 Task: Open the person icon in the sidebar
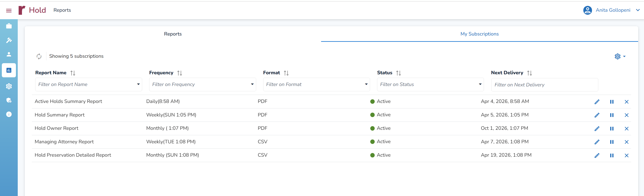9,54
